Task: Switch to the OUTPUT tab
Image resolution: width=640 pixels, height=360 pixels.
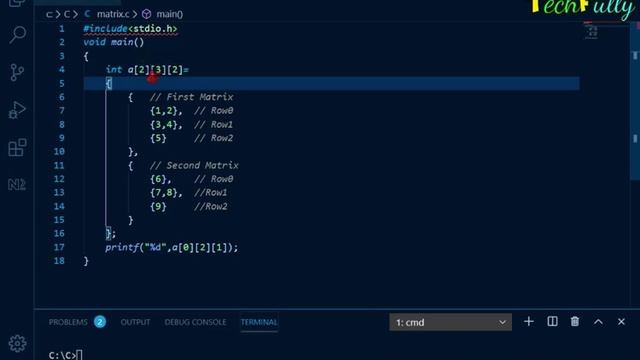Action: (x=135, y=322)
